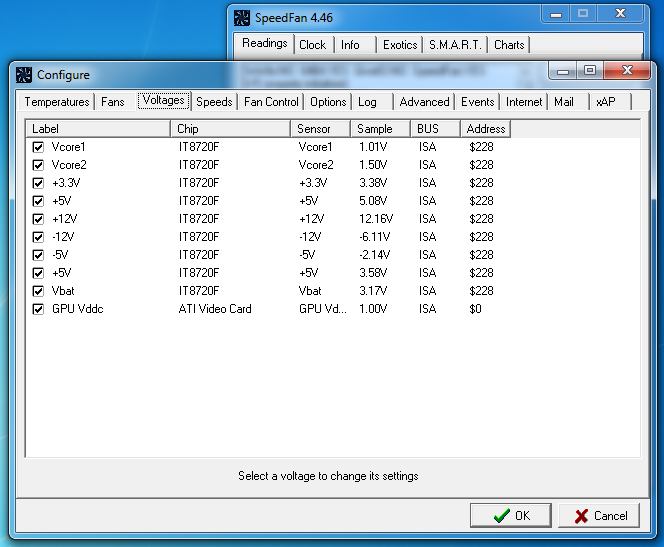Select the Advanced tab
This screenshot has height=547, width=664.
(424, 102)
